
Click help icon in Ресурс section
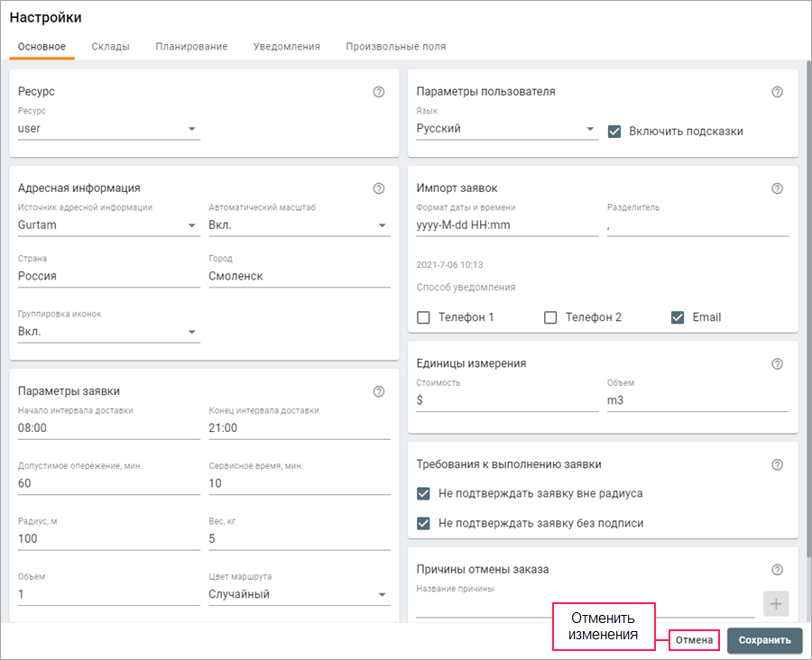[x=379, y=92]
